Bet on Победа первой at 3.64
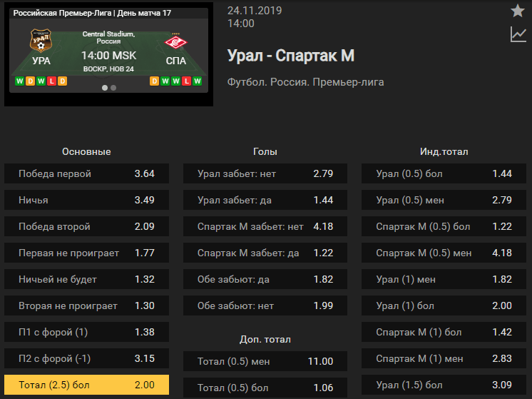 pos(86,173)
